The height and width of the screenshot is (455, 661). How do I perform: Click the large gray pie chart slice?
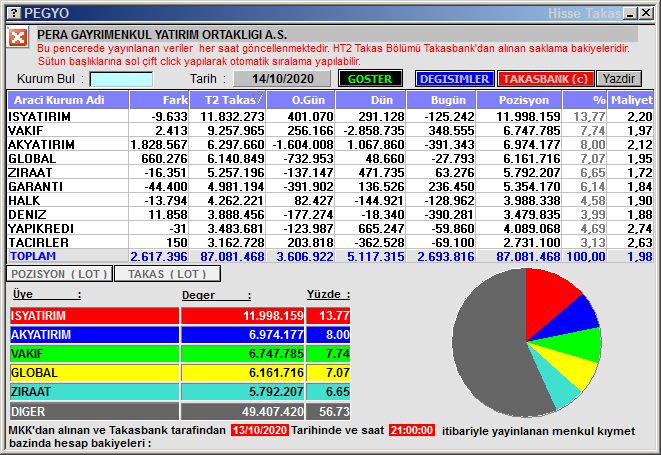tap(489, 346)
